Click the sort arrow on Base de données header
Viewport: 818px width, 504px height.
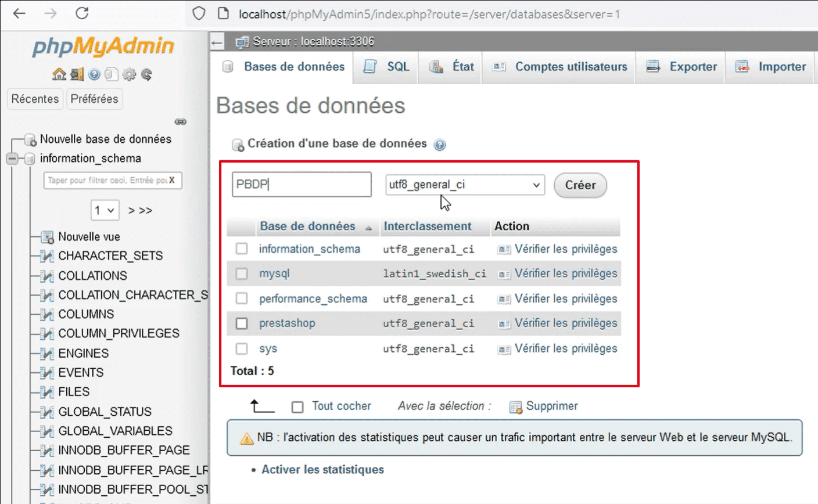coord(368,228)
